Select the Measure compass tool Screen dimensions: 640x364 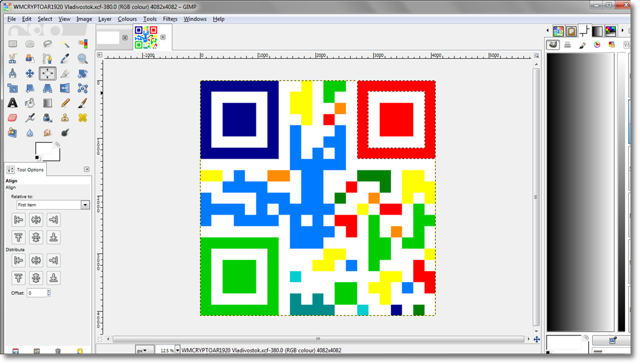(12, 73)
